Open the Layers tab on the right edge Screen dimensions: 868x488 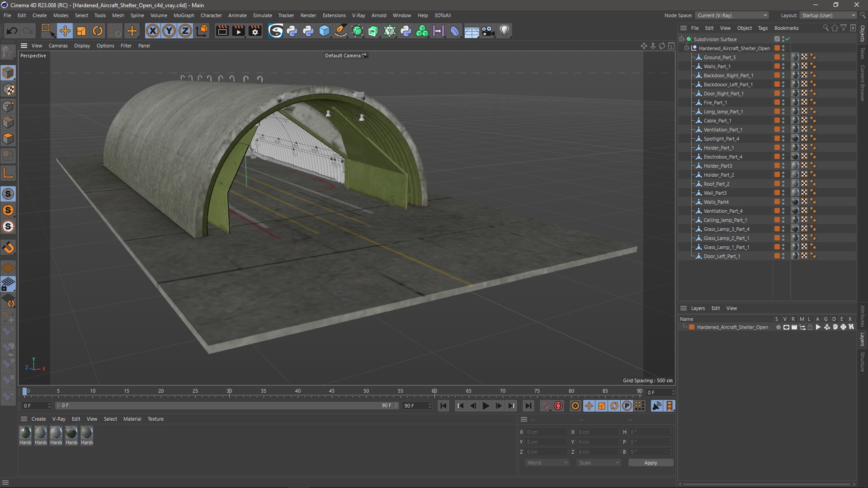coord(863,339)
